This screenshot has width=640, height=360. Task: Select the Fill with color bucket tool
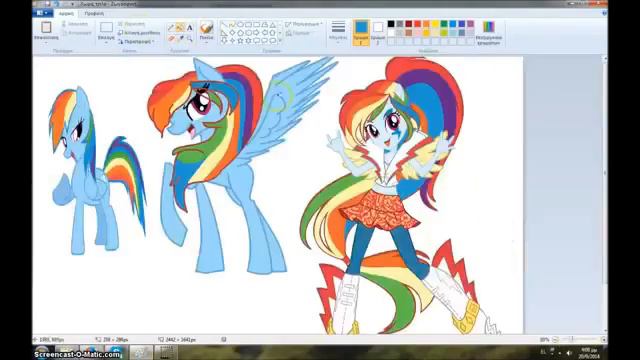point(180,28)
